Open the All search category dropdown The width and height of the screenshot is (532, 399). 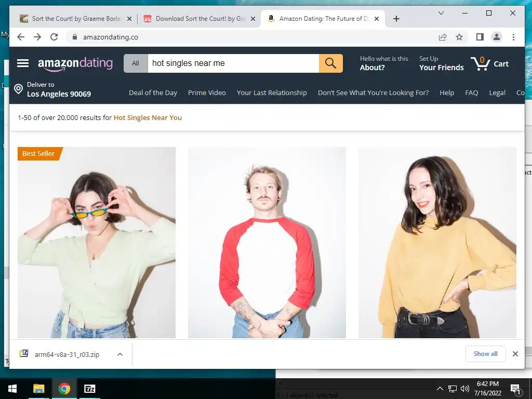[x=136, y=63]
